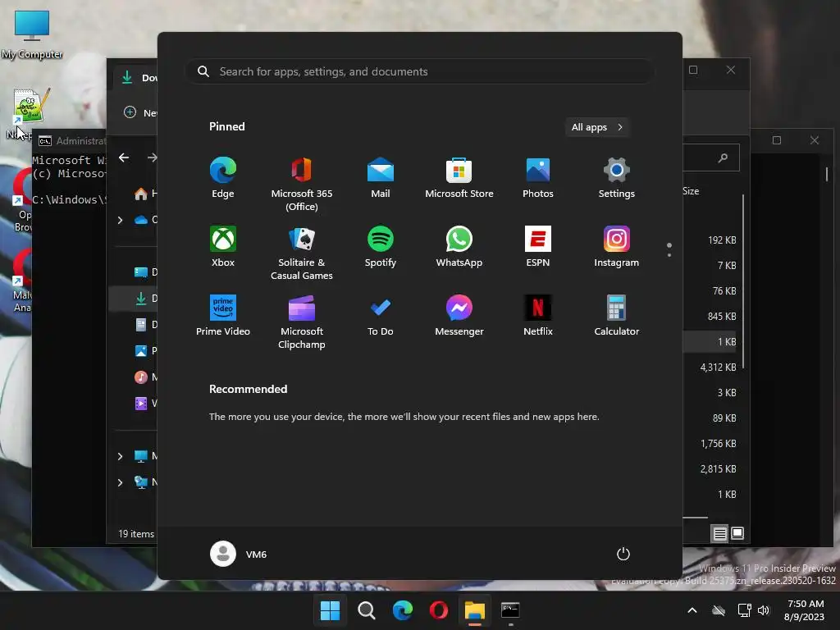
Task: Launch Microsoft 365 (Office) pinned app
Action: (302, 185)
